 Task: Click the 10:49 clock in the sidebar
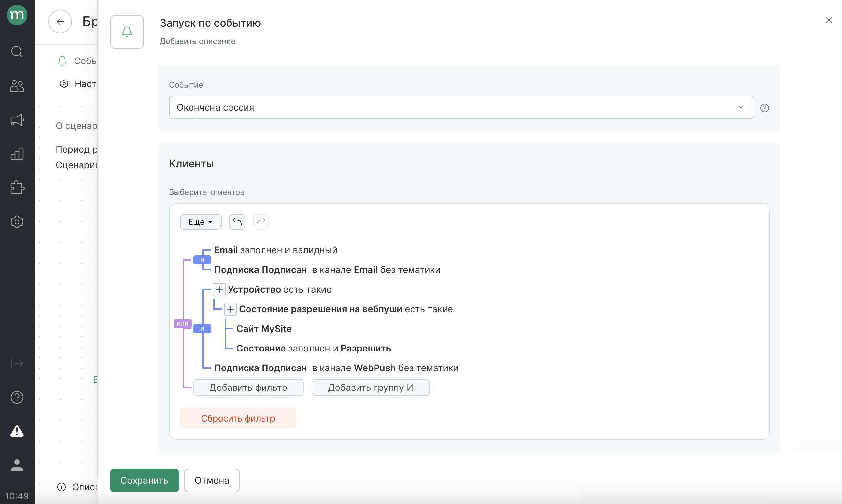(x=17, y=496)
